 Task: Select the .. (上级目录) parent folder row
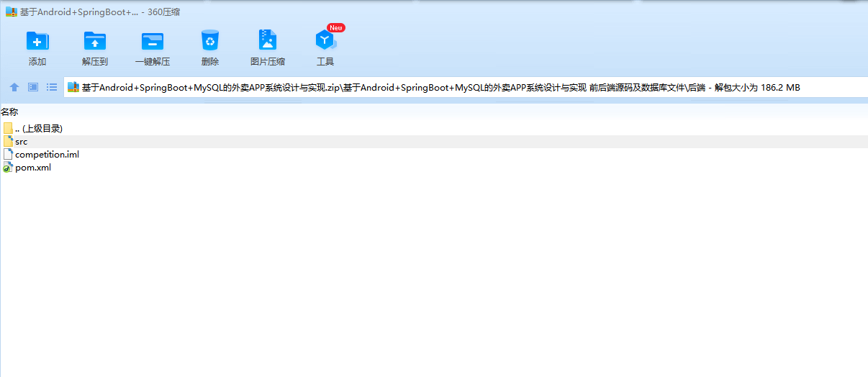(x=434, y=128)
